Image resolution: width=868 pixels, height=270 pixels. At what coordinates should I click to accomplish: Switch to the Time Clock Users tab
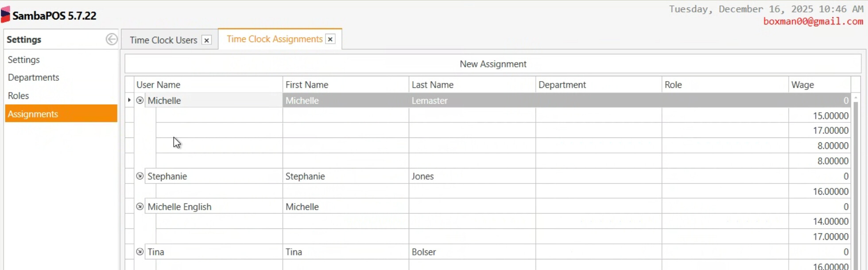(163, 40)
